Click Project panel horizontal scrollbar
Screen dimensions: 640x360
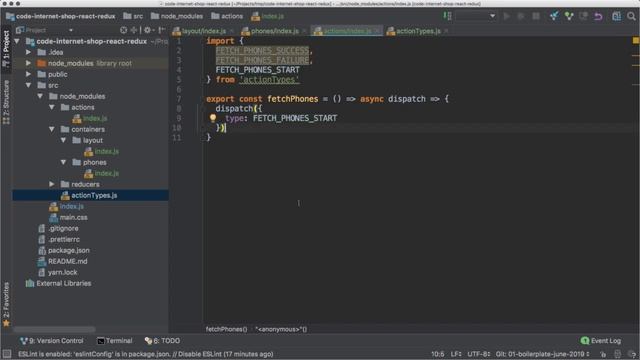pos(54,329)
